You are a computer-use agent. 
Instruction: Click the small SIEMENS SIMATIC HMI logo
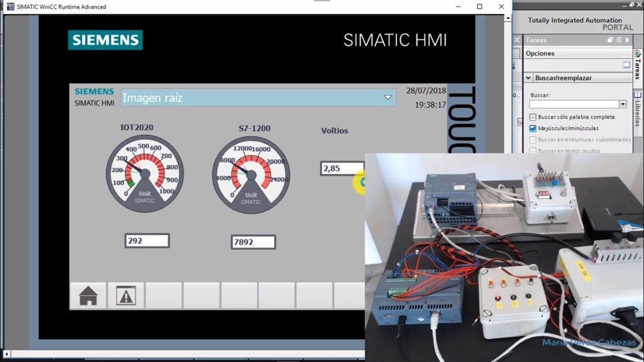point(94,97)
